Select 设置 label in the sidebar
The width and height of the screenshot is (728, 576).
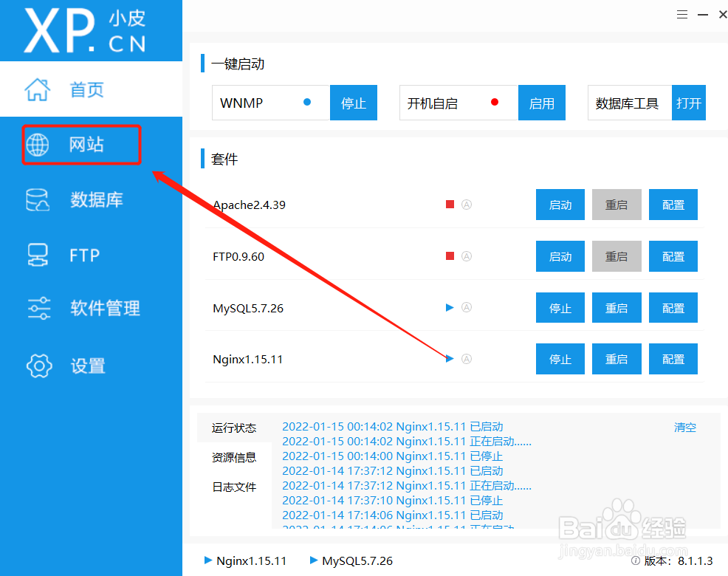(x=88, y=366)
